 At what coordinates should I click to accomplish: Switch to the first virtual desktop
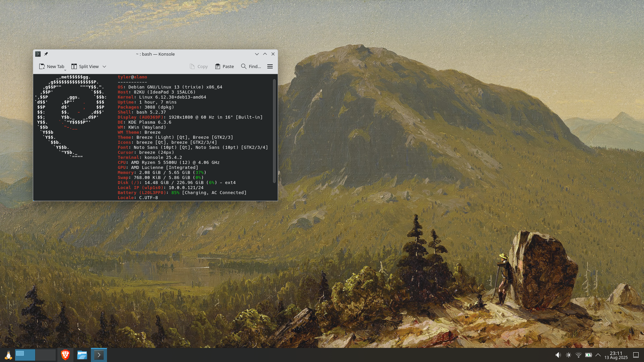pyautogui.click(x=25, y=355)
